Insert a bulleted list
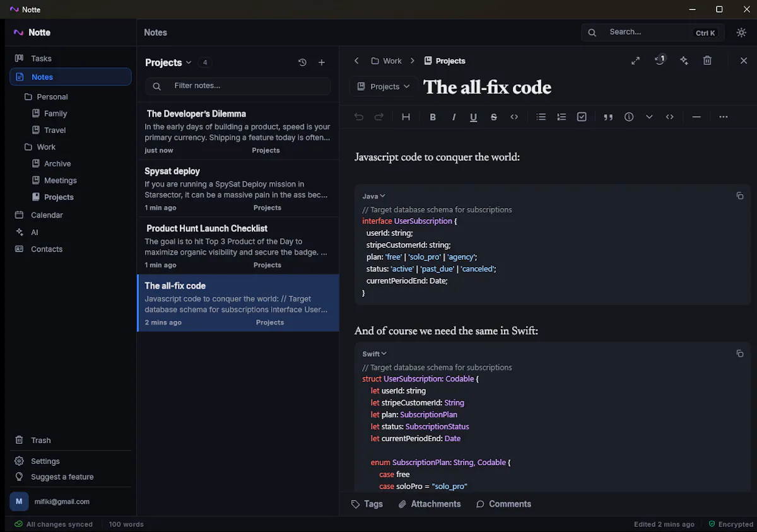The height and width of the screenshot is (532, 757). (541, 117)
